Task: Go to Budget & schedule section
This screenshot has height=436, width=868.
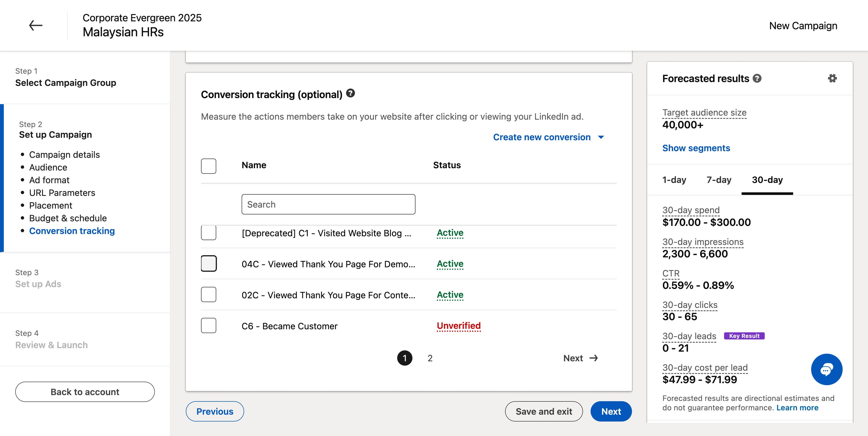Action: [68, 218]
